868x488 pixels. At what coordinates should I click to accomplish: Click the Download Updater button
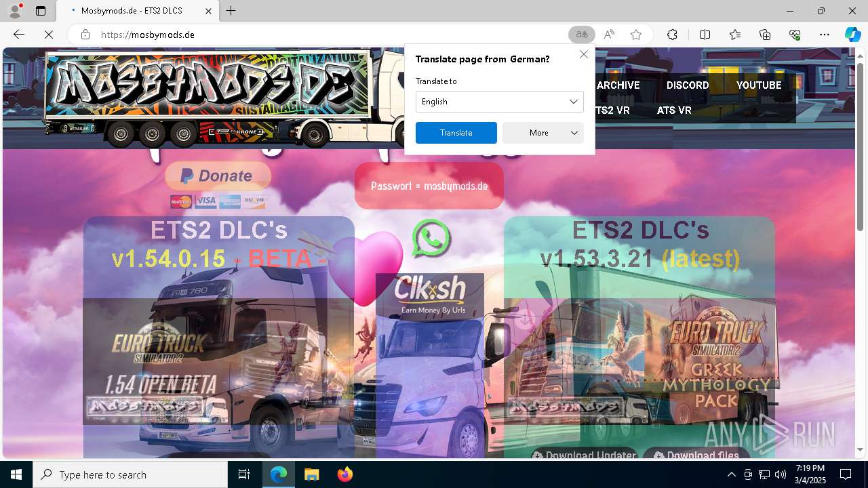(585, 454)
